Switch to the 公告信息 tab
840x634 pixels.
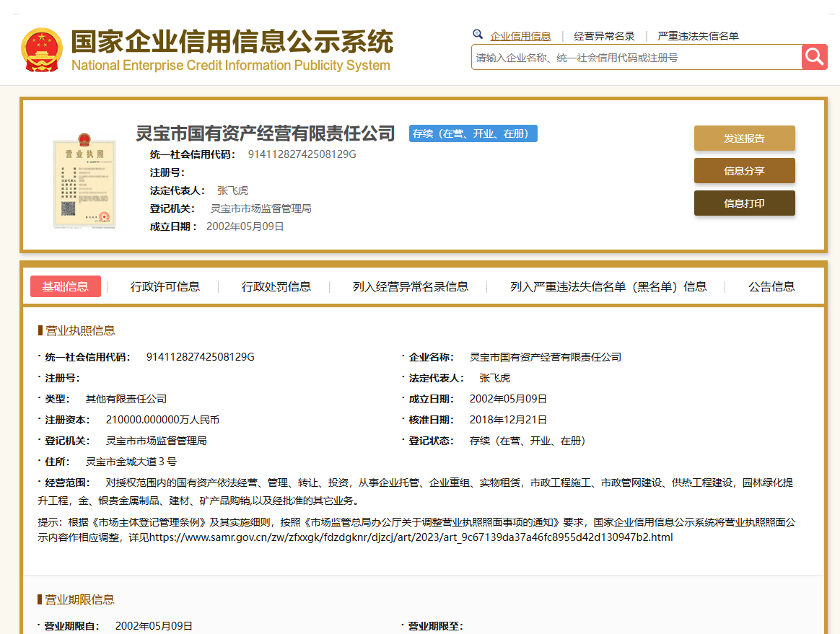pos(771,286)
